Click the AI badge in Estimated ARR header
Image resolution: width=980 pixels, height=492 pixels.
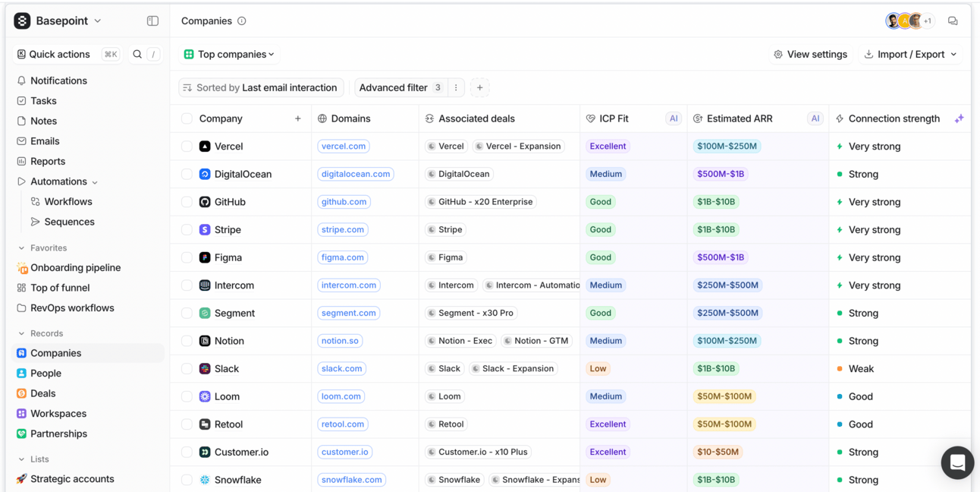[x=815, y=118]
